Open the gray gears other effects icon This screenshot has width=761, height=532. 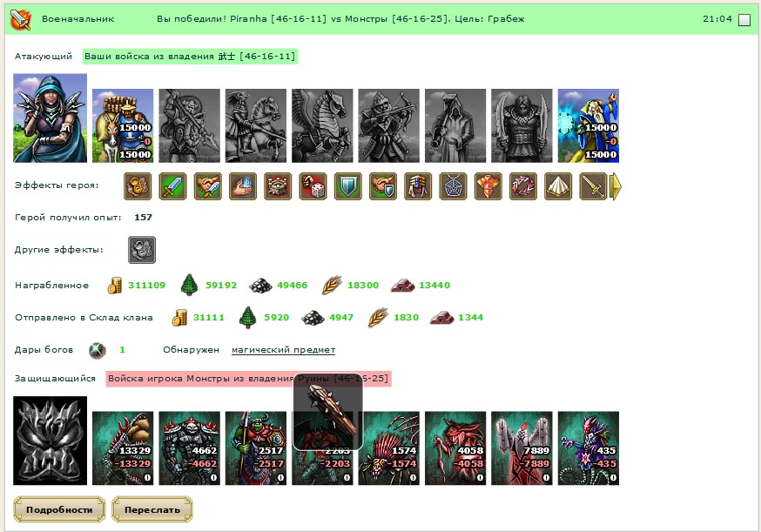point(142,250)
